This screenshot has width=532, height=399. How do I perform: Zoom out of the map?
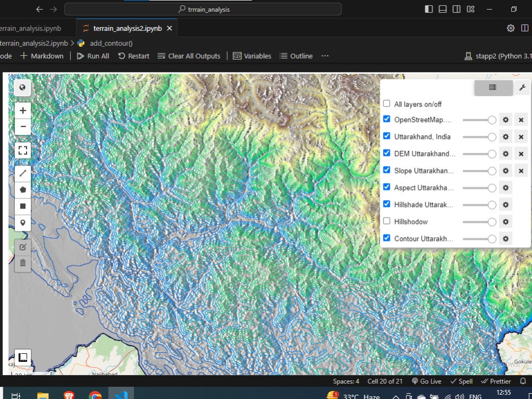(x=23, y=127)
